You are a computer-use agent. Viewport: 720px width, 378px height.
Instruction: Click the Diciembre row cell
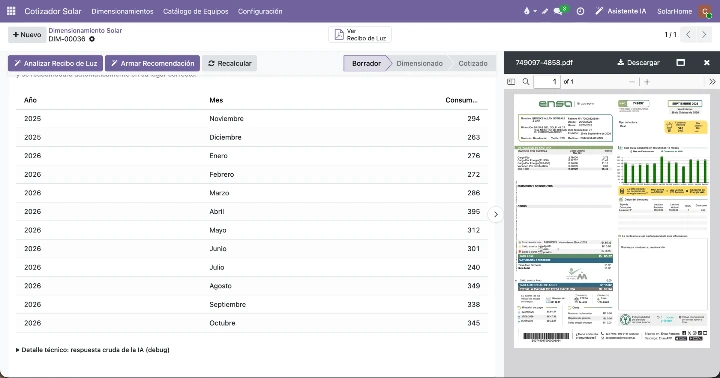[225, 137]
